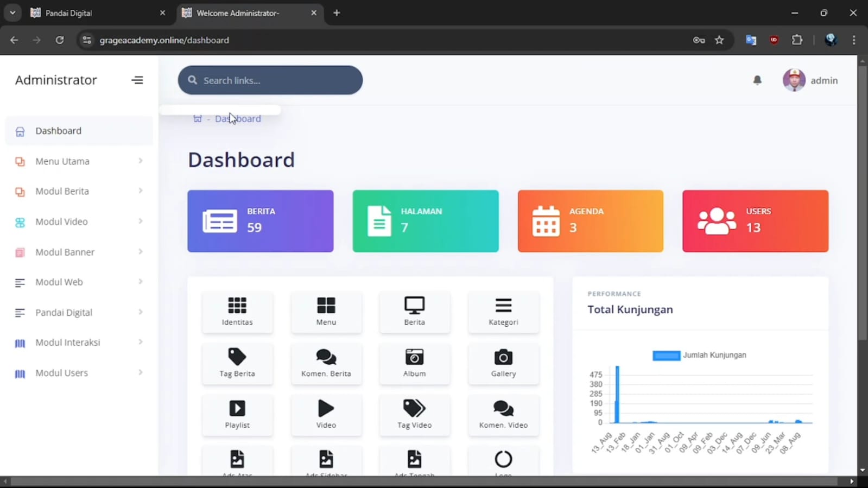Select Dashboard in the sidebar
The height and width of the screenshot is (488, 868).
click(79, 131)
